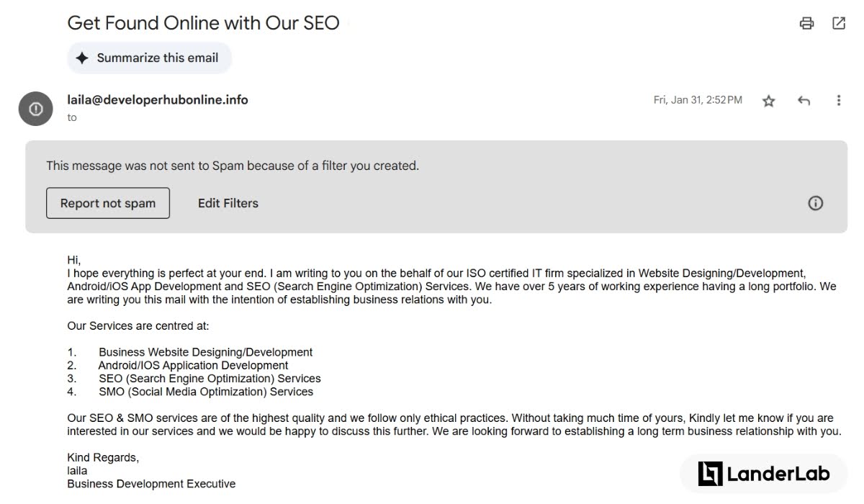Click the subject "Get Found Online with Our SEO"
The height and width of the screenshot is (504, 864).
tap(203, 22)
